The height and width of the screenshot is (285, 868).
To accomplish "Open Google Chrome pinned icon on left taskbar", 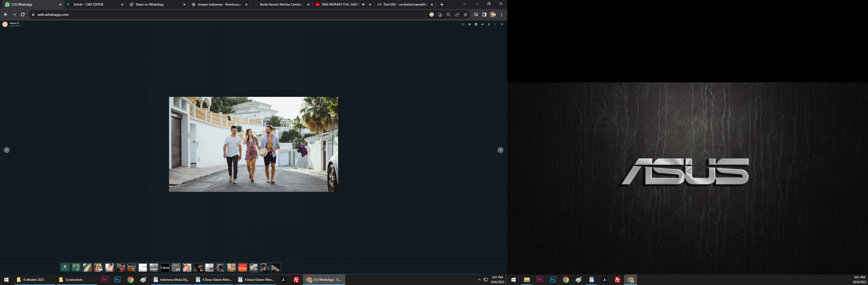I will [x=130, y=280].
